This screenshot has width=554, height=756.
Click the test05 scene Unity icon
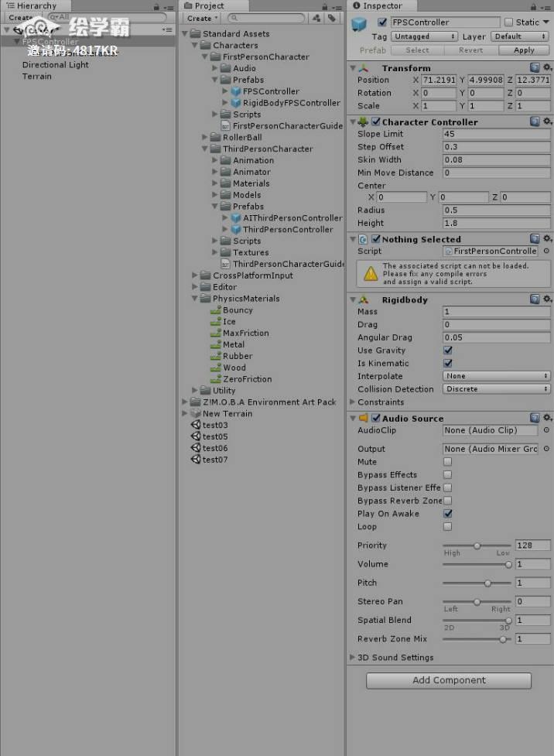(196, 436)
